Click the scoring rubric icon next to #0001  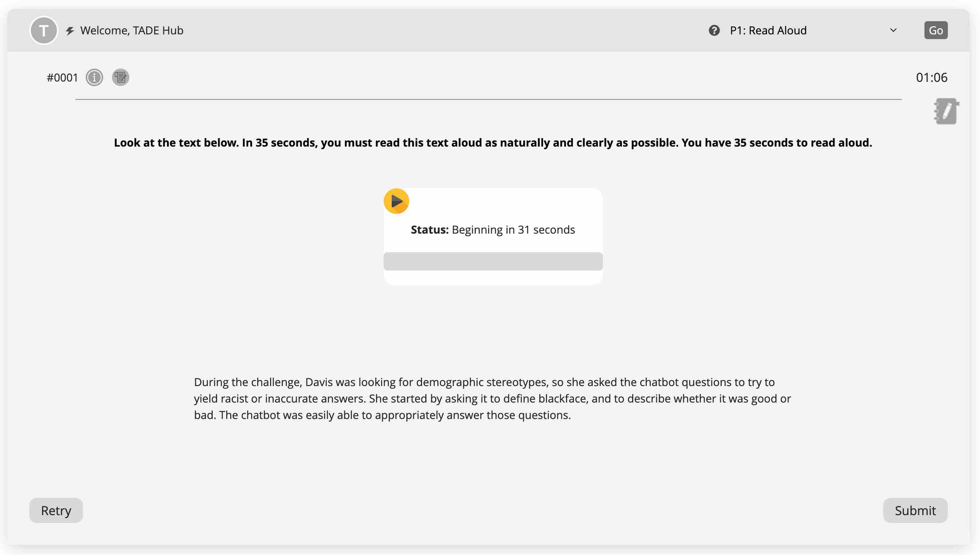pos(120,77)
